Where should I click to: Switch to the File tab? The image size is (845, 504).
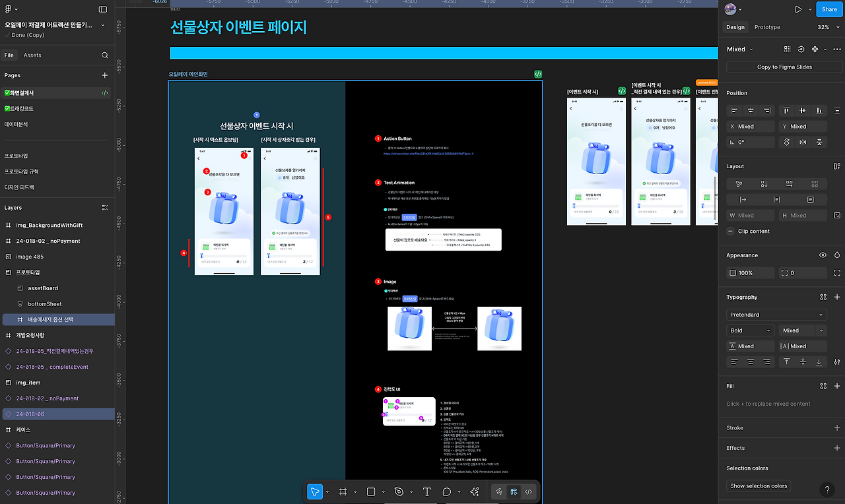[9, 55]
